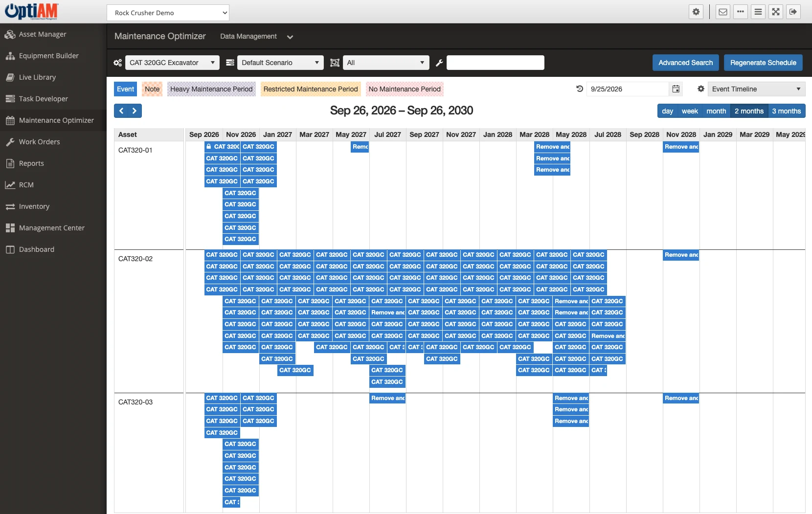812x514 pixels.
Task: Open CAT 320GC Excavator dropdown
Action: pyautogui.click(x=172, y=63)
